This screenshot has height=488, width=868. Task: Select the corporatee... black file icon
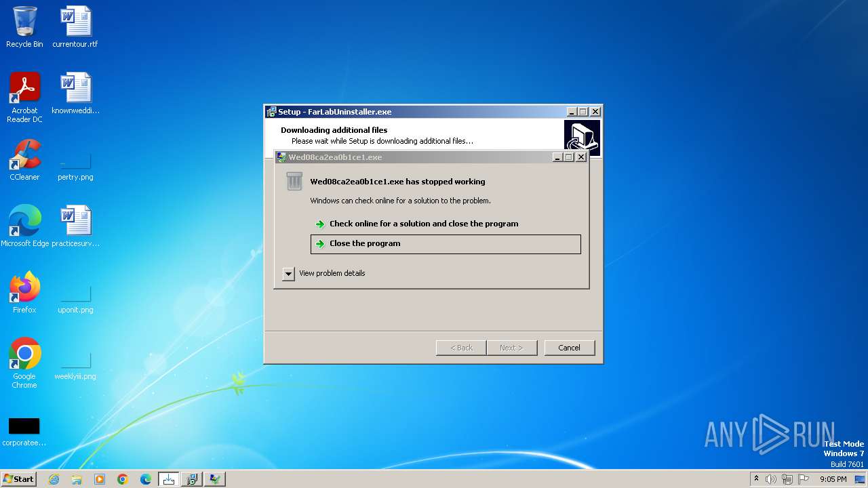pyautogui.click(x=24, y=432)
